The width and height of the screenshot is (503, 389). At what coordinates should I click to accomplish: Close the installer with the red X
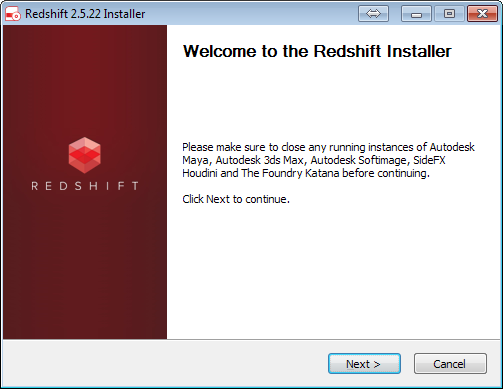pyautogui.click(x=482, y=14)
